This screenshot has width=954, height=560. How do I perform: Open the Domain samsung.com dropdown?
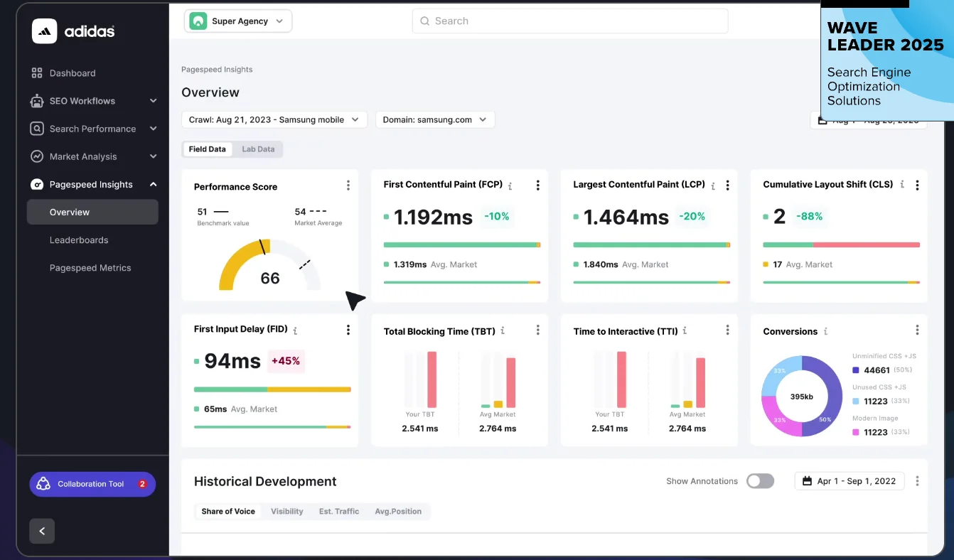[x=434, y=119]
